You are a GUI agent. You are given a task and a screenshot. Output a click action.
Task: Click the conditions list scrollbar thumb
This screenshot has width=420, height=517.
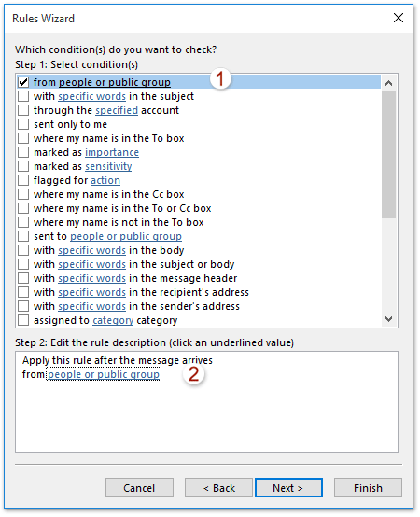(x=388, y=154)
